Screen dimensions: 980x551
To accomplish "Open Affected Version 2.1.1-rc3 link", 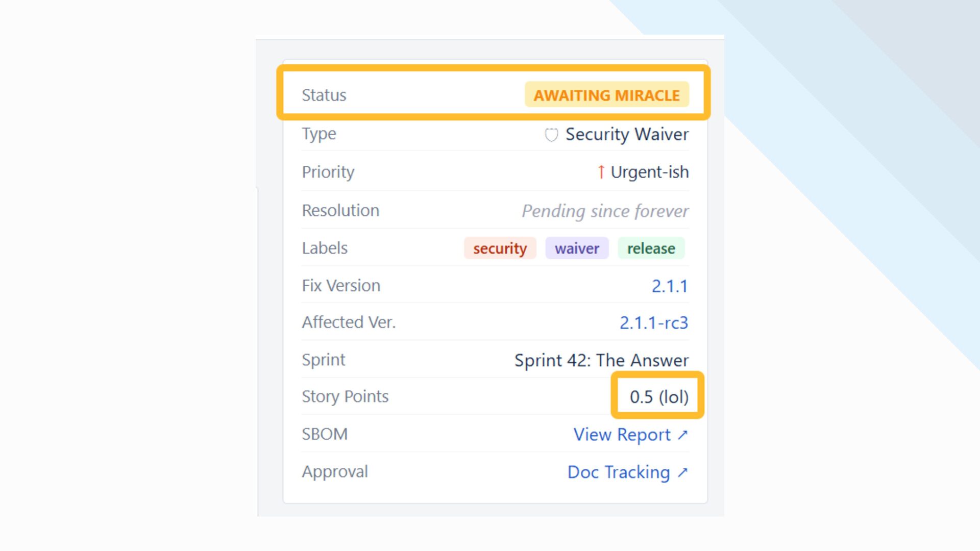I will point(653,323).
